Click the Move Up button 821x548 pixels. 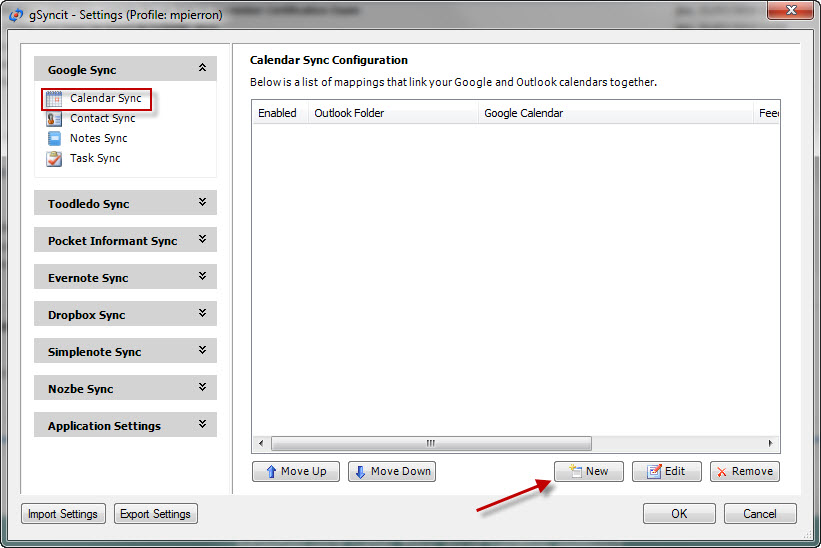tap(296, 471)
